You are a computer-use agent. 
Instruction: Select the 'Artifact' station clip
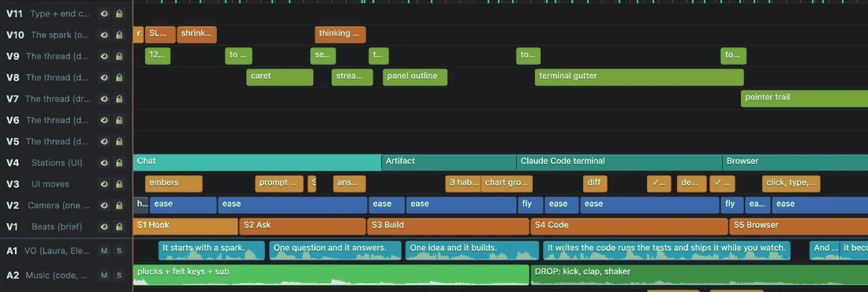(449, 163)
